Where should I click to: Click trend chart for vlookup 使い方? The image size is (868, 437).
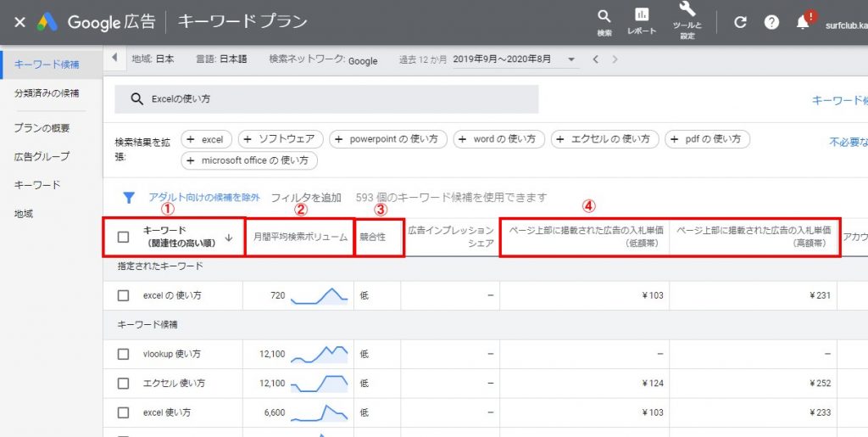click(320, 354)
